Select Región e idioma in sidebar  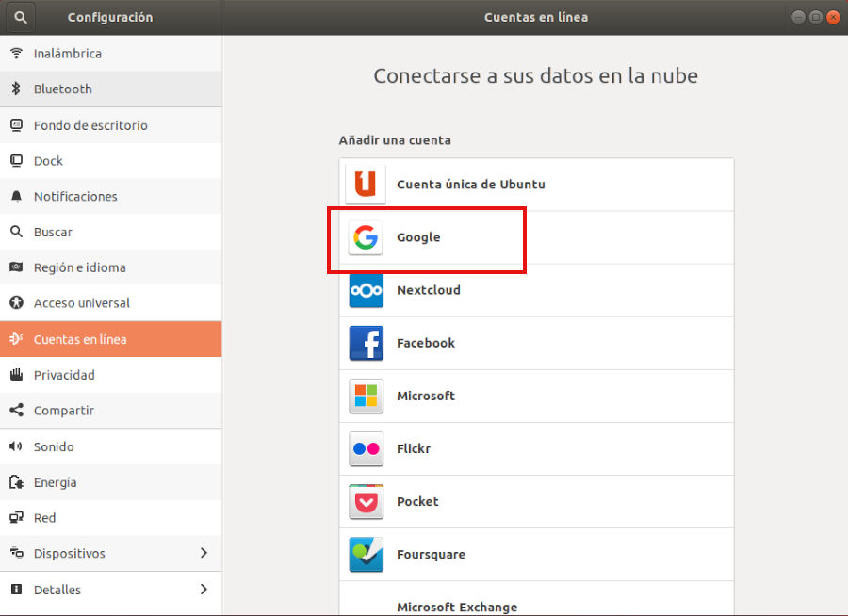coord(111,267)
